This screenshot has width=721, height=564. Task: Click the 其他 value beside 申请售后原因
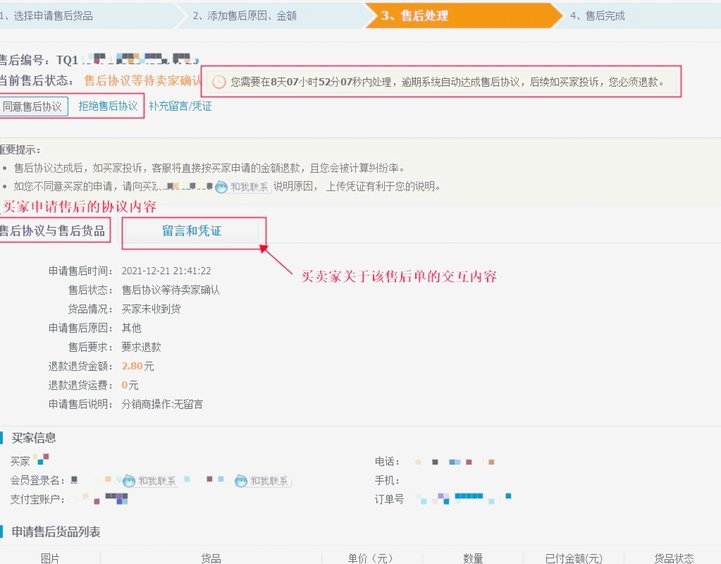pos(131,328)
